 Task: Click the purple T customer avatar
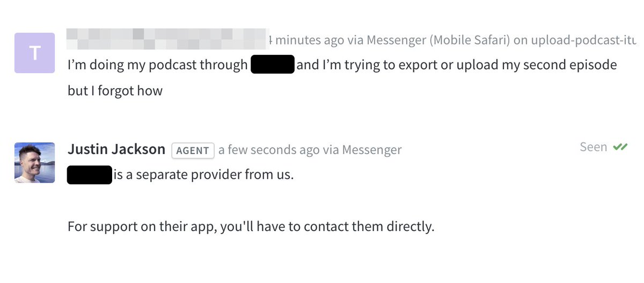tap(34, 53)
